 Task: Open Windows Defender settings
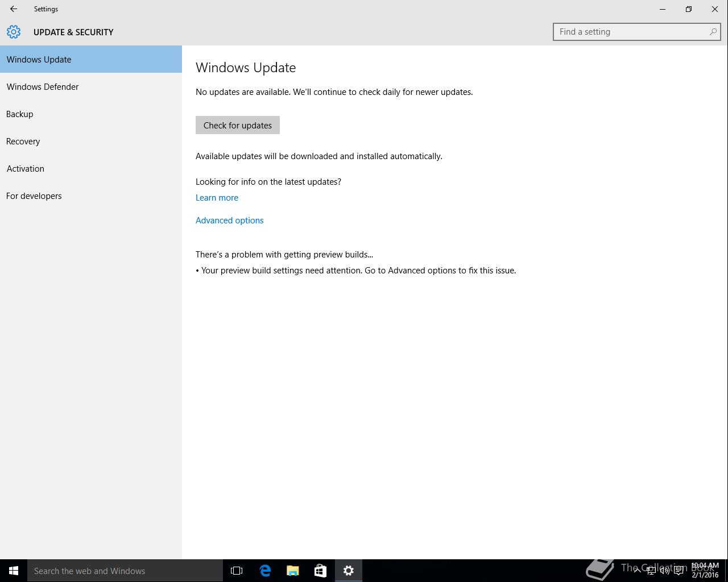(x=91, y=86)
